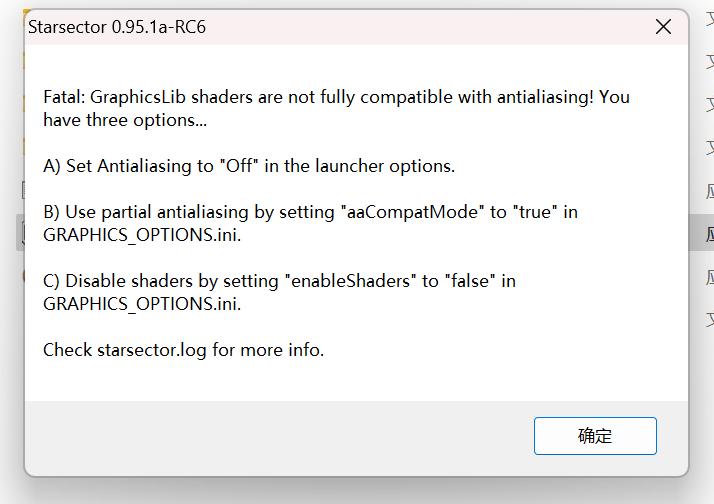Click the Starsector 0.95.1a-RC6 title bar
This screenshot has width=714, height=504.
click(x=300, y=27)
